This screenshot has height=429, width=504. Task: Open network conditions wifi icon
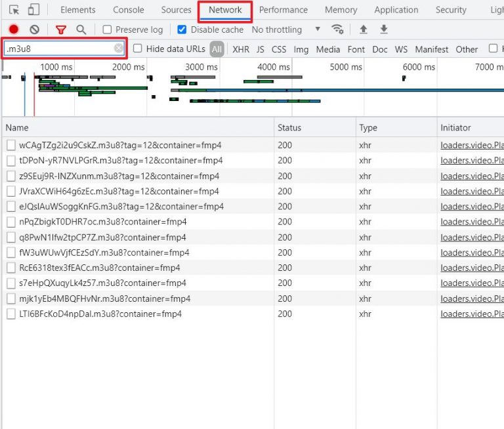(337, 30)
